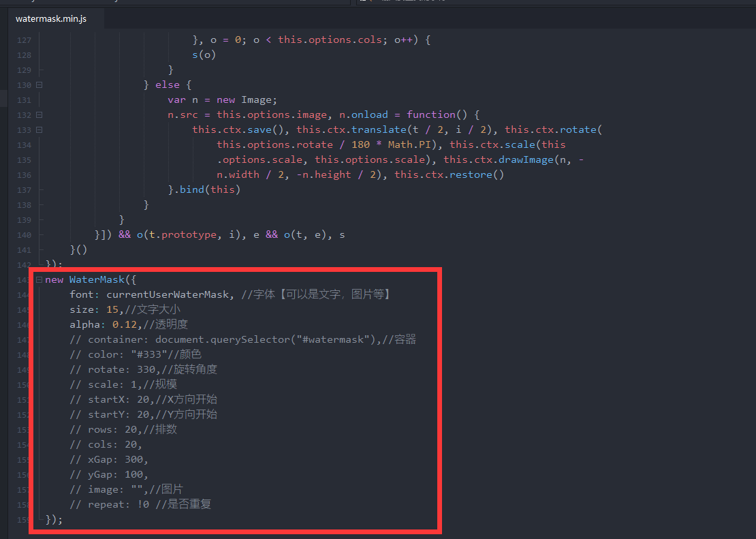This screenshot has height=539, width=756.
Task: Place cursor on the "s(o)" call
Action: click(204, 55)
